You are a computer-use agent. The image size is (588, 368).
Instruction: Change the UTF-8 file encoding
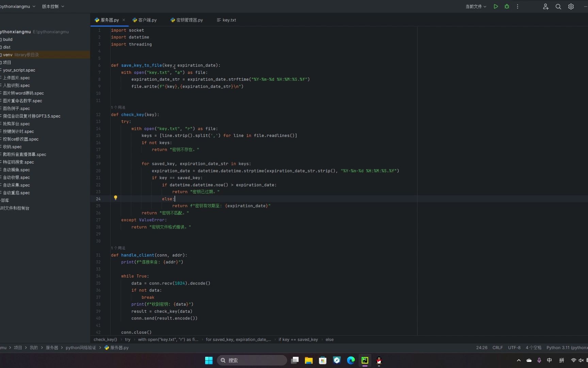click(514, 348)
